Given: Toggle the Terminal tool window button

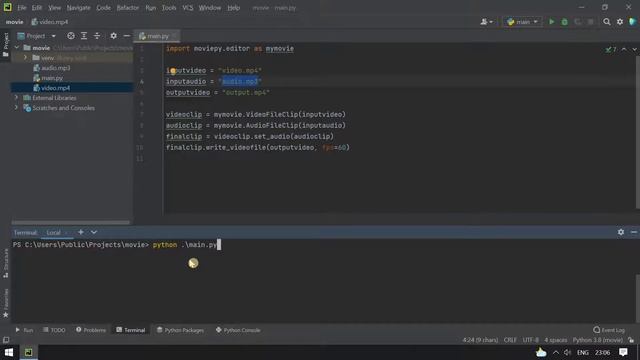Looking at the screenshot, I should [x=131, y=330].
